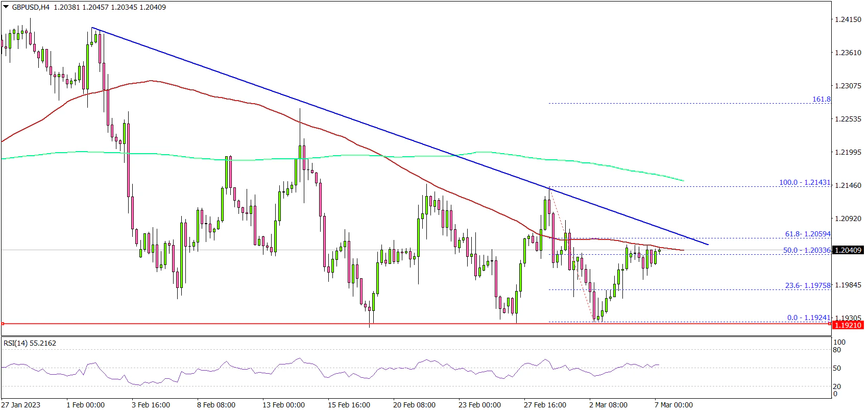
Task: Click the red horizontal support line handle at left edge
Action: (3, 324)
